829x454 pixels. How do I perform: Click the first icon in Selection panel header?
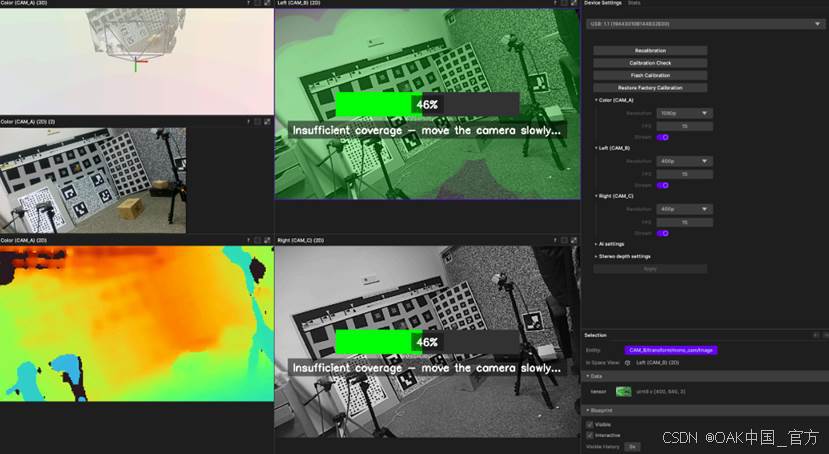(816, 335)
